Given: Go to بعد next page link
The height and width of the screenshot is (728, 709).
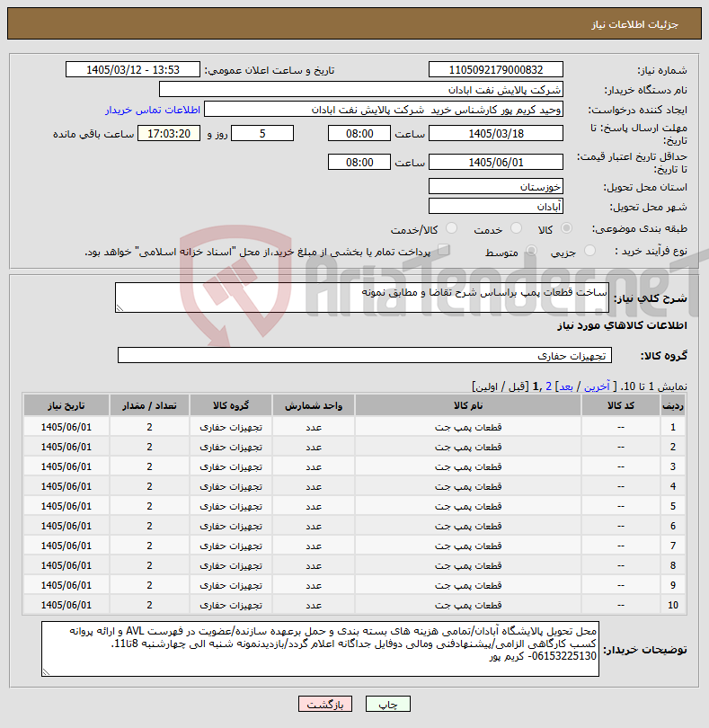Looking at the screenshot, I should pyautogui.click(x=565, y=386).
